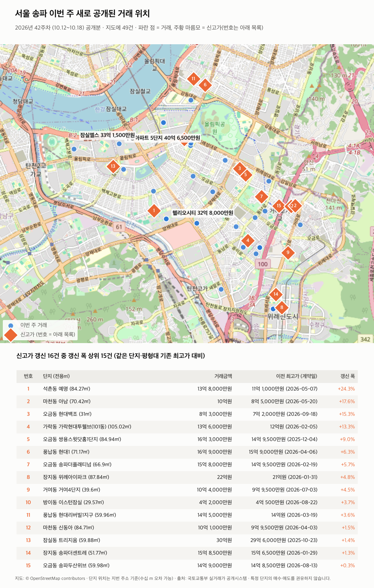The height and width of the screenshot is (588, 374).
Task: Select the diamond marker numbered 5
Action: (x=246, y=174)
